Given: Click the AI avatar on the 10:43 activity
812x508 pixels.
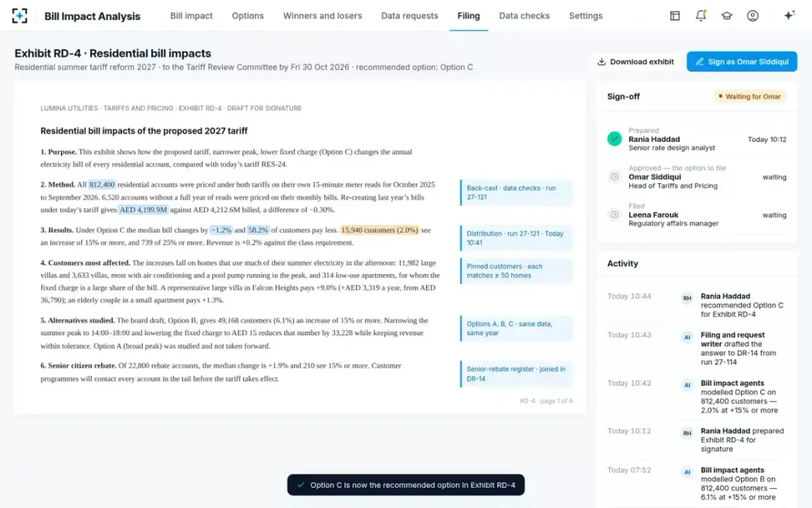Looking at the screenshot, I should pos(687,337).
